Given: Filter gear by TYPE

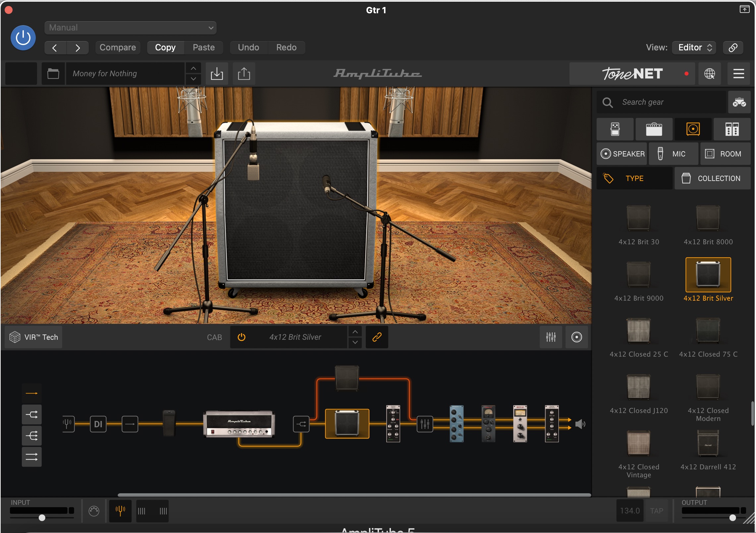Looking at the screenshot, I should click(x=634, y=178).
